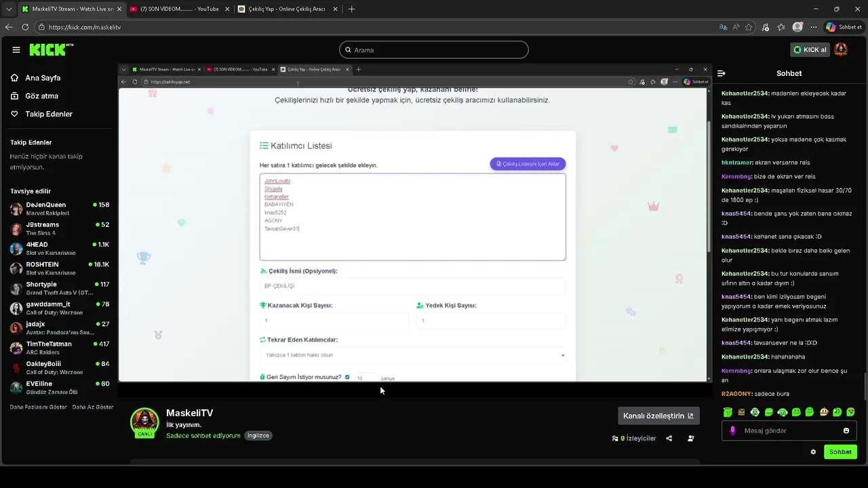
Task: Open the emoji picker smiley in message box
Action: 846,430
